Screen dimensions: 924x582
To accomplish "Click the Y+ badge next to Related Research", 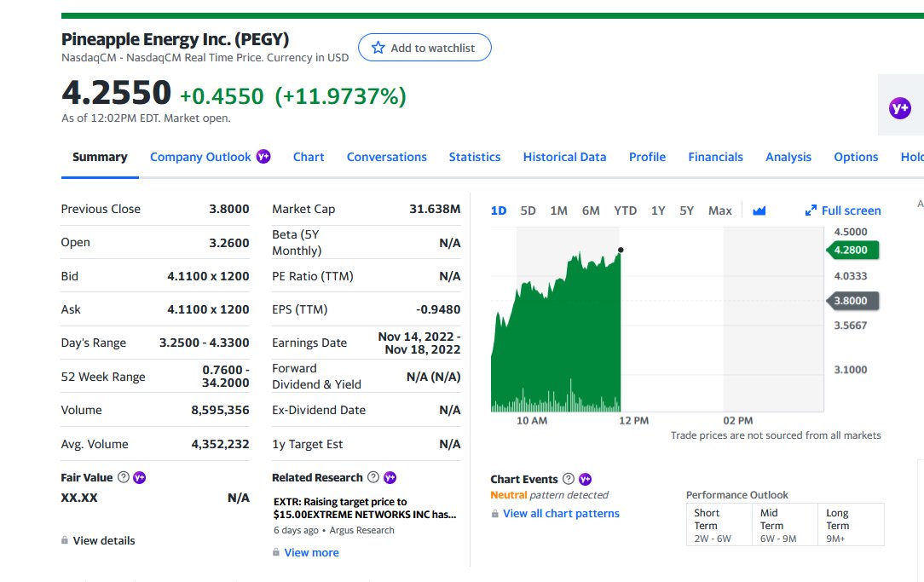I will coord(390,478).
